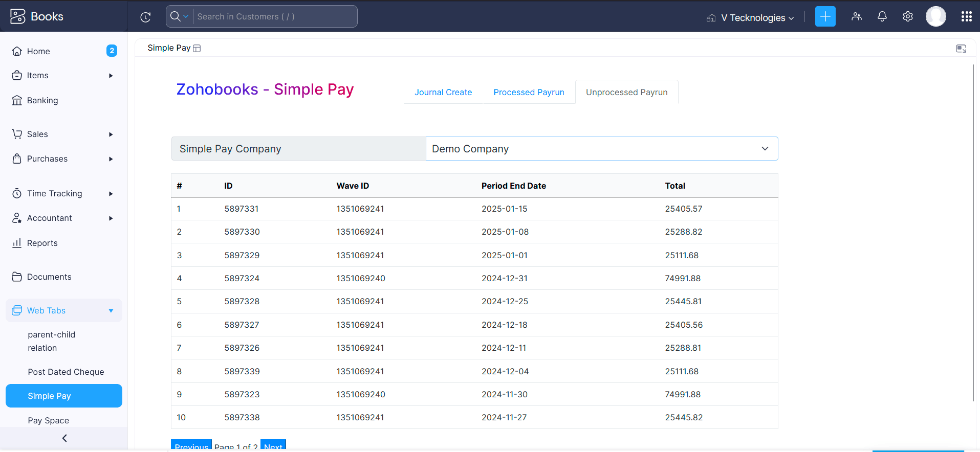This screenshot has height=452, width=980.
Task: Click the top-right page feedback icon
Action: (961, 49)
